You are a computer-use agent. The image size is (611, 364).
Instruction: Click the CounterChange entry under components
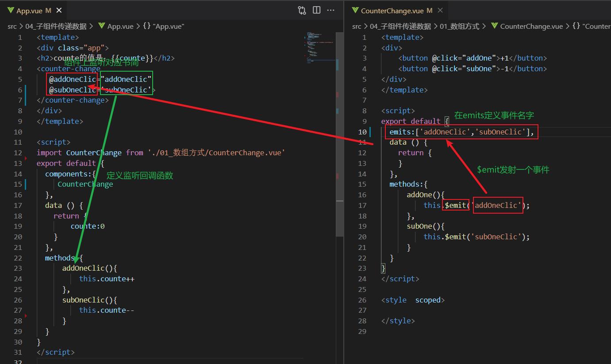(x=85, y=184)
